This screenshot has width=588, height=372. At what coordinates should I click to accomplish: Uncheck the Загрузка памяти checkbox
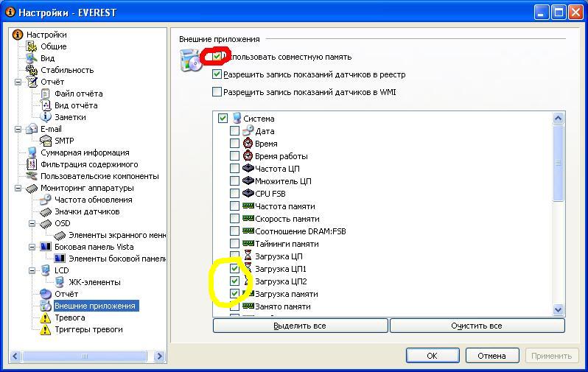click(234, 294)
